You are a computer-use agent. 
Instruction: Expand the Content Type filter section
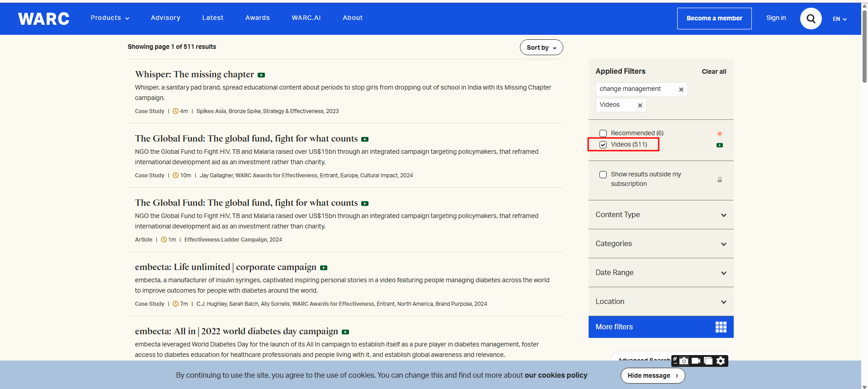660,215
